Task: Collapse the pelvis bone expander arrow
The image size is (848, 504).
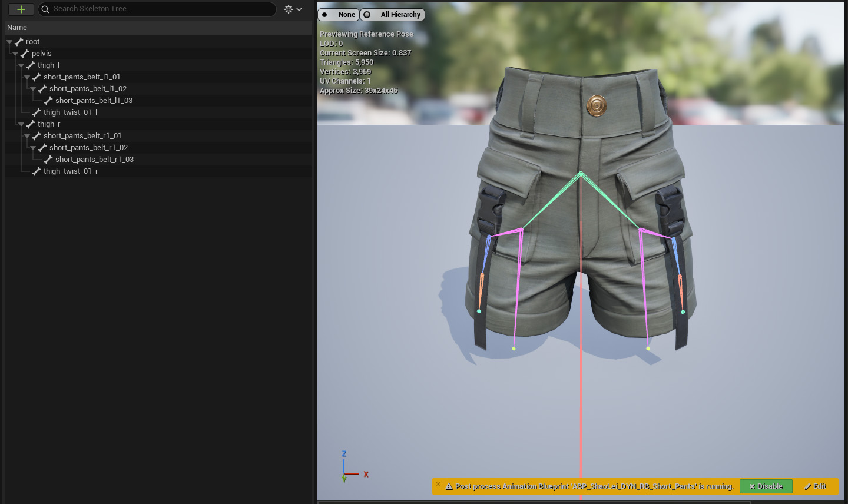Action: (15, 54)
